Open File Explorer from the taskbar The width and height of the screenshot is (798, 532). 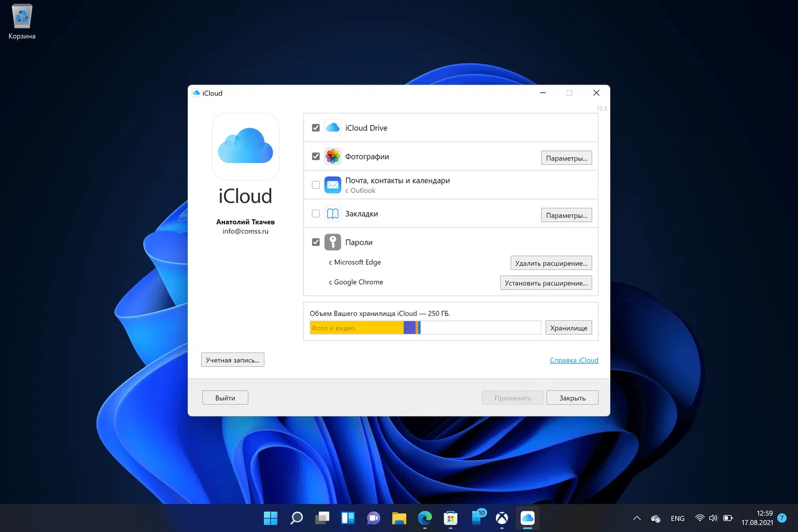pos(399,518)
